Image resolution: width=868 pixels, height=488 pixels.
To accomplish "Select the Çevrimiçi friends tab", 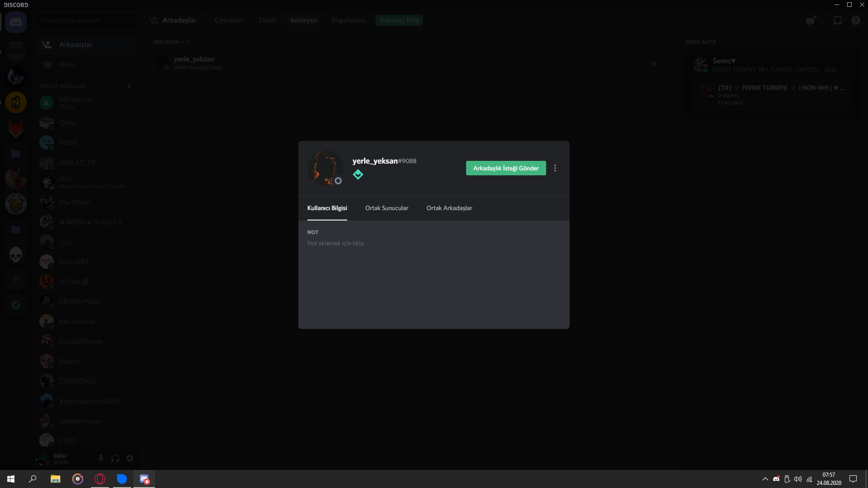I will [229, 20].
